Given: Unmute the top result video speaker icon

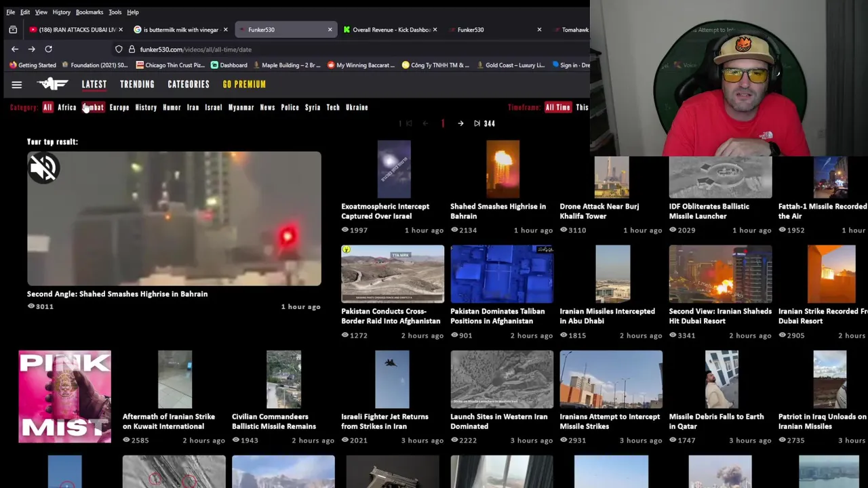Looking at the screenshot, I should pos(43,168).
